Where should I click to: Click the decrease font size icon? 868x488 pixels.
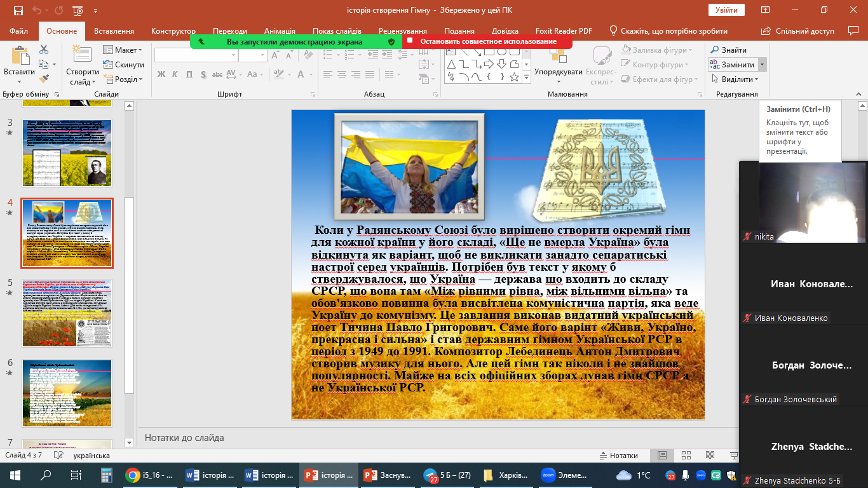pos(289,55)
